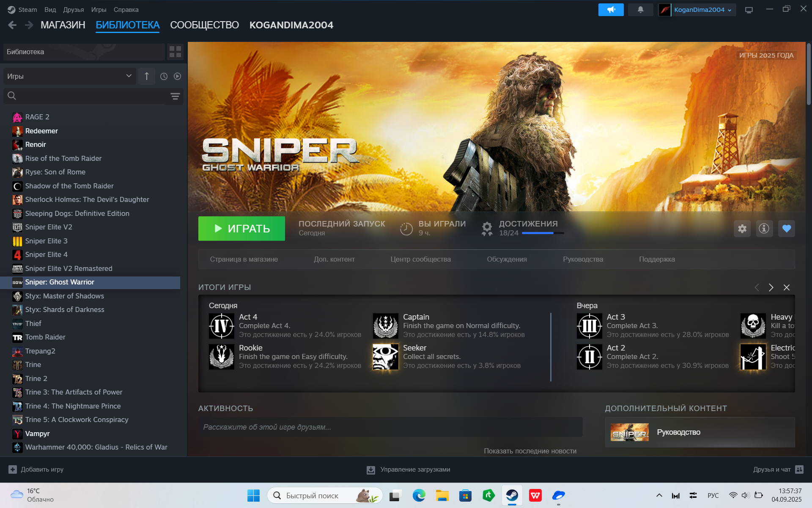Click the Библиотека home field
Screen dimensions: 812x508
pos(84,52)
